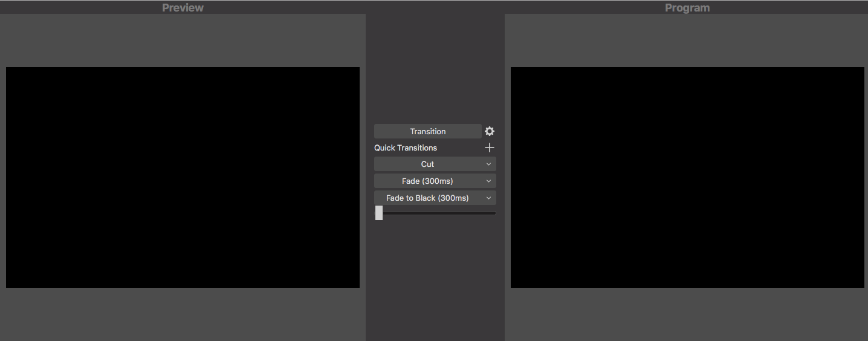868x341 pixels.
Task: Click the Quick Transitions label text
Action: tap(406, 148)
